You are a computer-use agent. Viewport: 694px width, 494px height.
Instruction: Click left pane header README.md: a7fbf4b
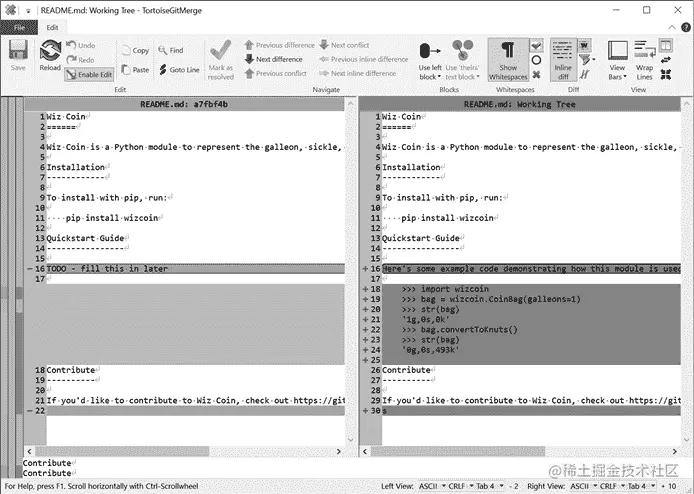[184, 104]
